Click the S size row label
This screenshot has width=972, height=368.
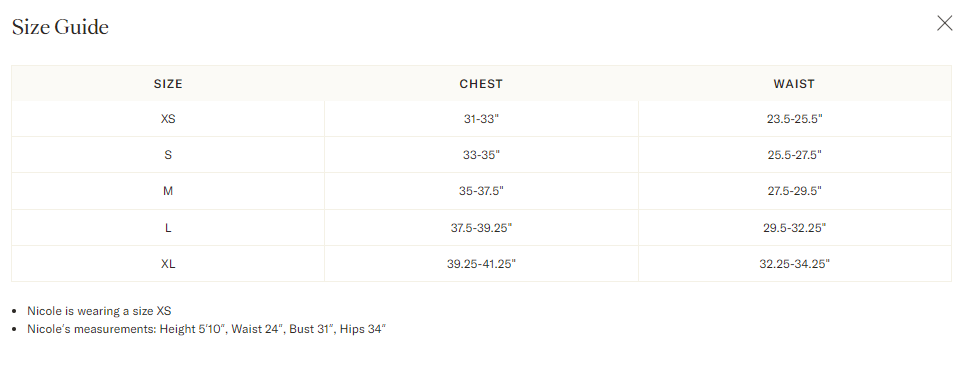click(168, 155)
